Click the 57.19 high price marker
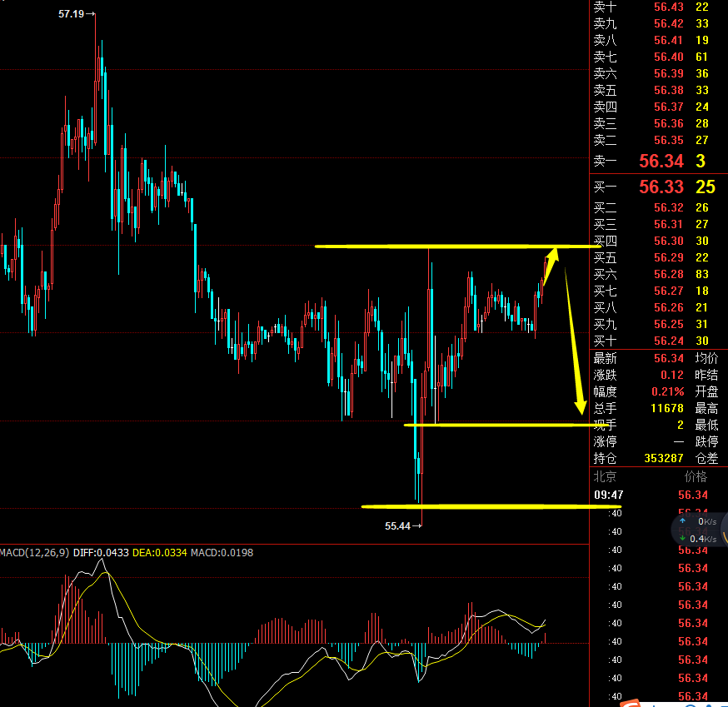The height and width of the screenshot is (707, 728). (77, 14)
